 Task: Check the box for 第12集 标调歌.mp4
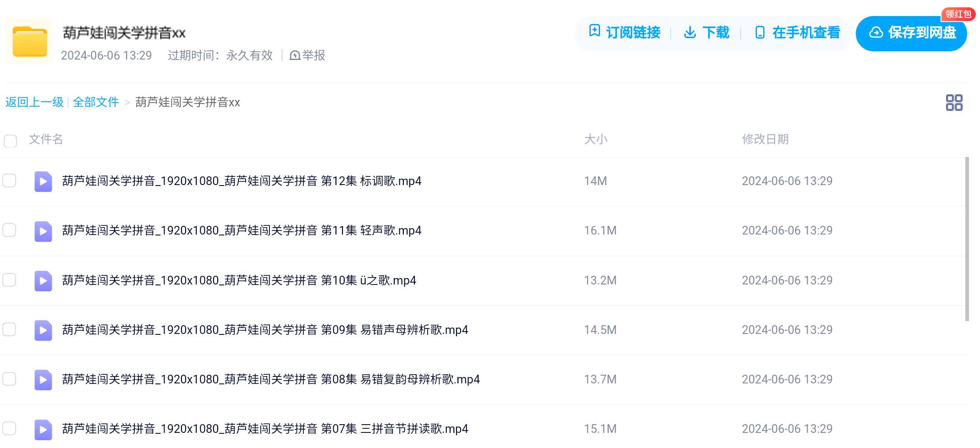pyautogui.click(x=9, y=180)
